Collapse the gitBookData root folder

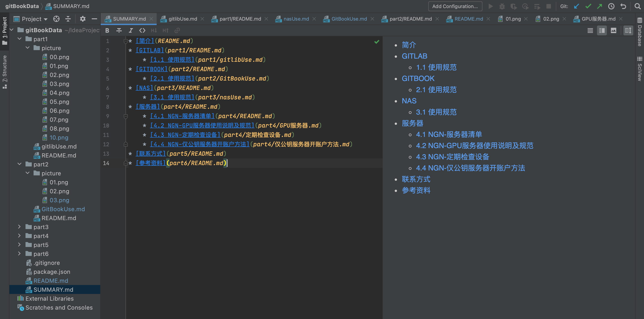pyautogui.click(x=11, y=30)
